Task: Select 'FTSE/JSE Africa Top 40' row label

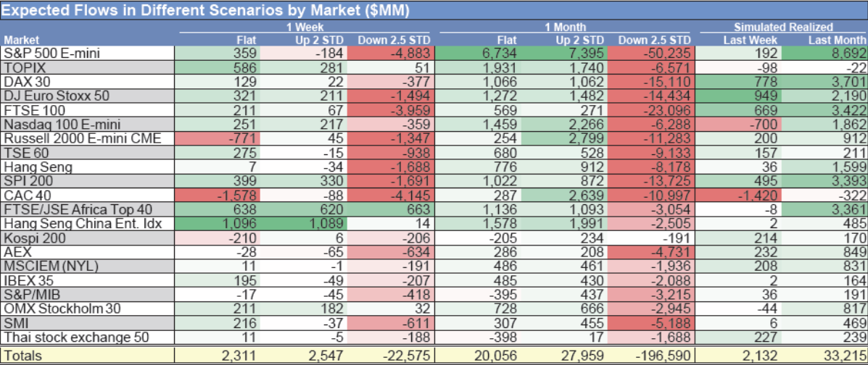Action: pos(77,211)
